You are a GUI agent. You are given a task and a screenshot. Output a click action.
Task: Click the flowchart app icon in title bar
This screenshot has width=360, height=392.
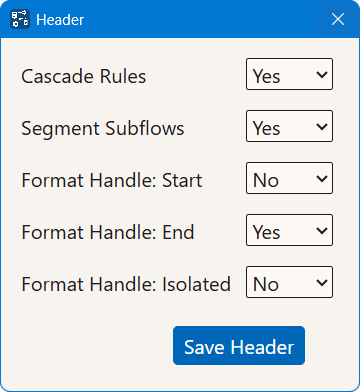click(20, 19)
